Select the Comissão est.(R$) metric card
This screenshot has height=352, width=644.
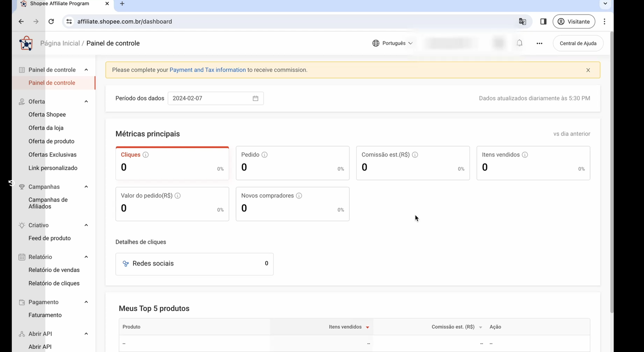(x=413, y=163)
